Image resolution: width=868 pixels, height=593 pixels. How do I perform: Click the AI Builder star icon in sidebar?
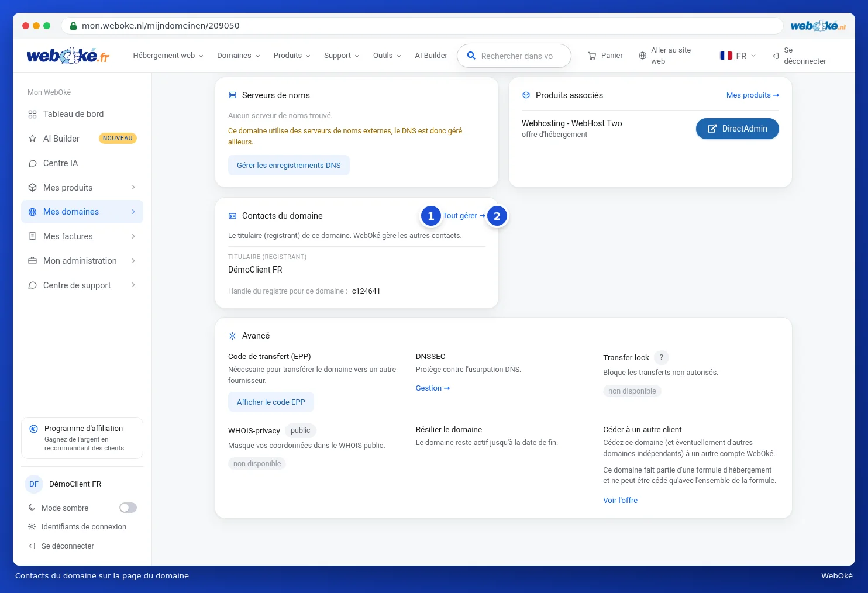click(32, 139)
